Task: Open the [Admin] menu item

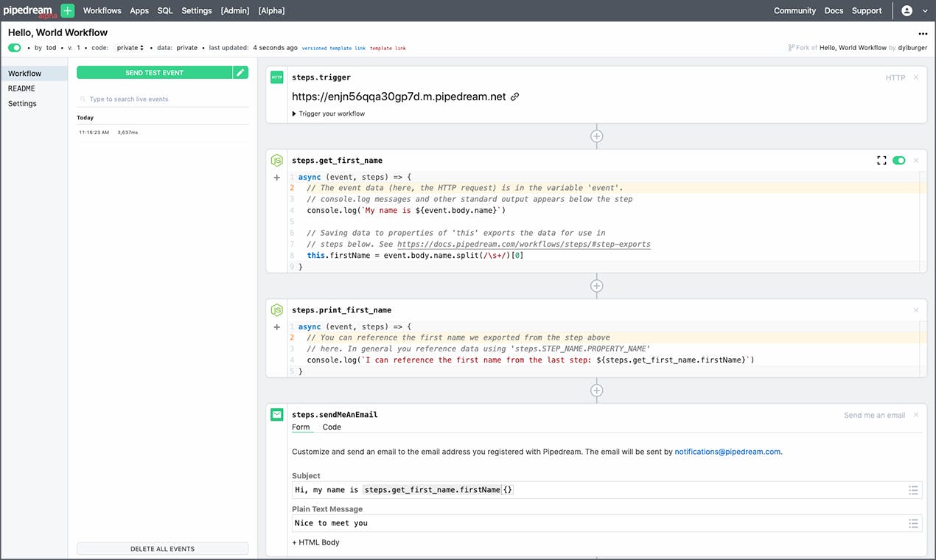Action: tap(235, 10)
